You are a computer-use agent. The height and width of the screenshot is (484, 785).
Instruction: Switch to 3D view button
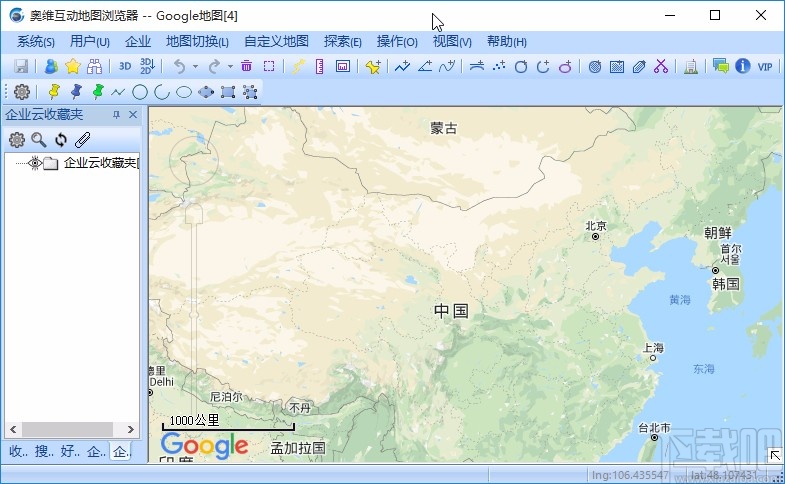(125, 66)
